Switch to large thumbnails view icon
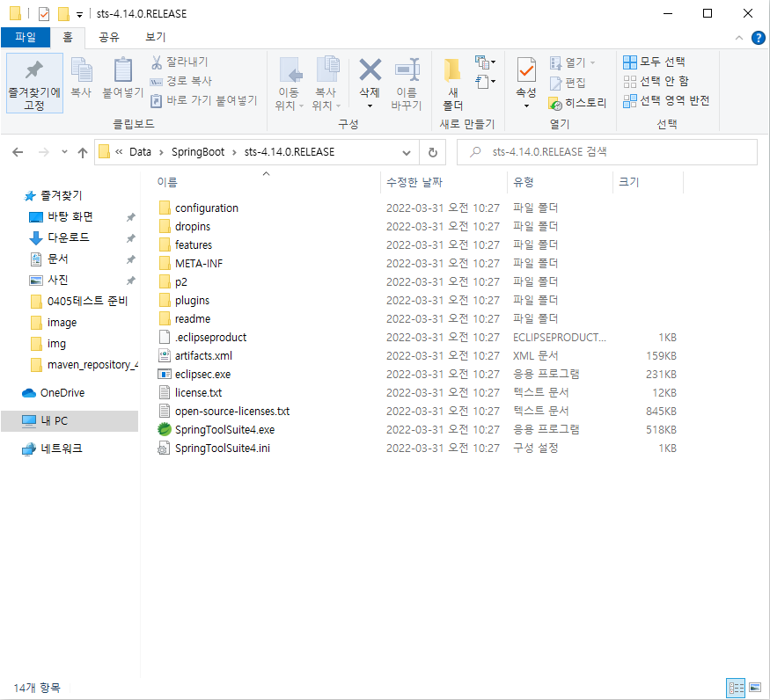Viewport: 770px width, 700px height. click(x=755, y=687)
